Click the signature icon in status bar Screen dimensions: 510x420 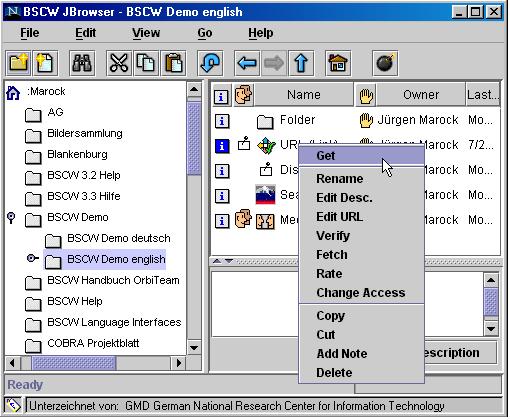pos(13,405)
